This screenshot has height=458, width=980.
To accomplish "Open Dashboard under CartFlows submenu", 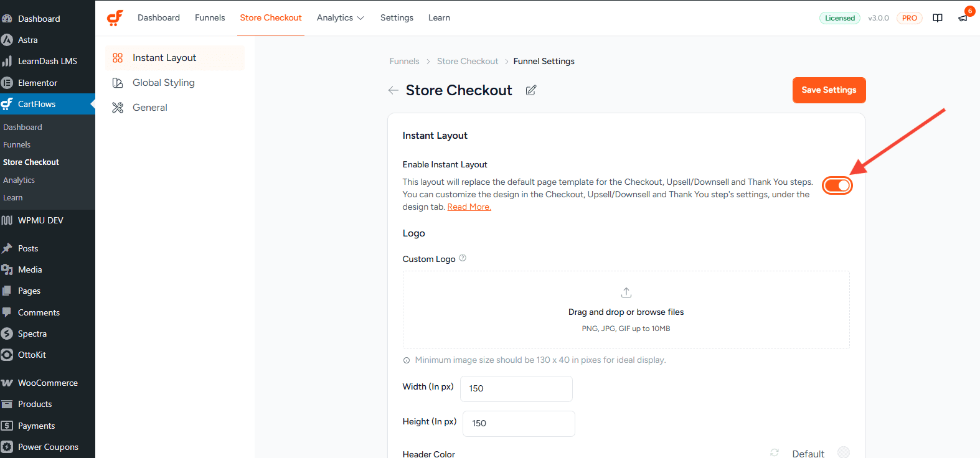I will pos(22,127).
